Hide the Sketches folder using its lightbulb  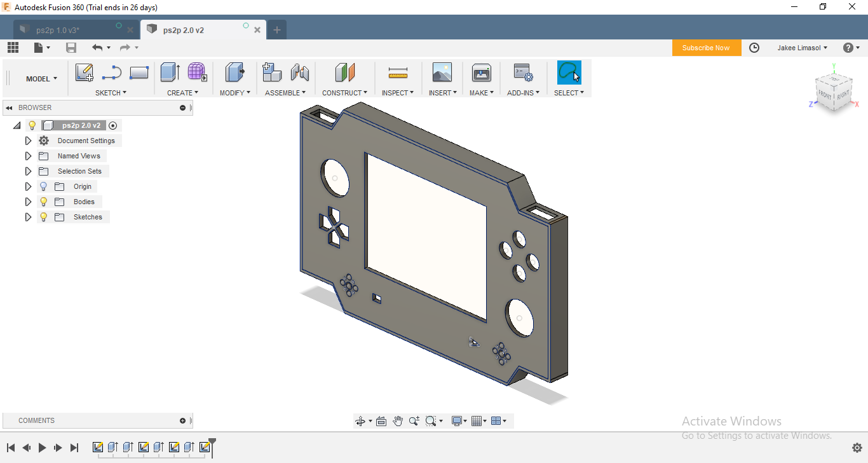coord(43,217)
